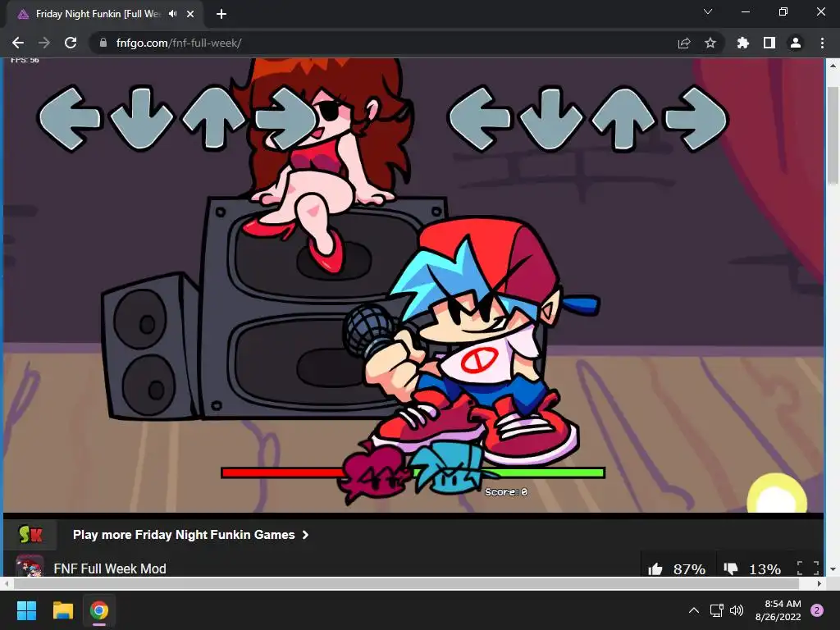Click the red side of health bar
This screenshot has height=630, width=840.
tap(282, 472)
